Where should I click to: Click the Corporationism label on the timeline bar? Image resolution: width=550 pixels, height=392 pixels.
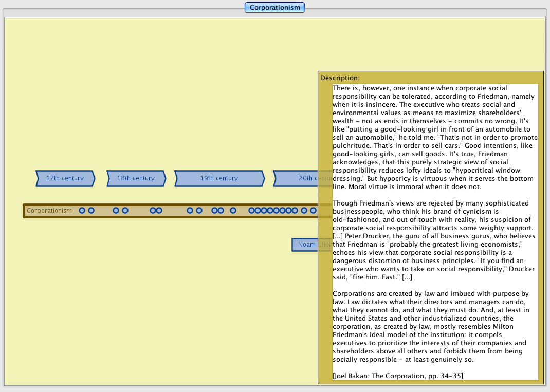click(49, 211)
